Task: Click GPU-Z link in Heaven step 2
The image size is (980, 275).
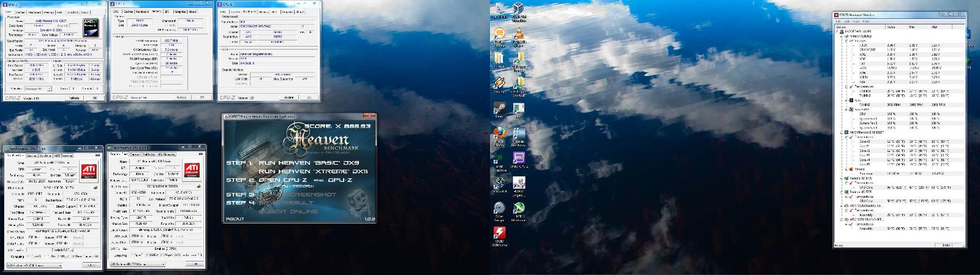Action: [340, 180]
